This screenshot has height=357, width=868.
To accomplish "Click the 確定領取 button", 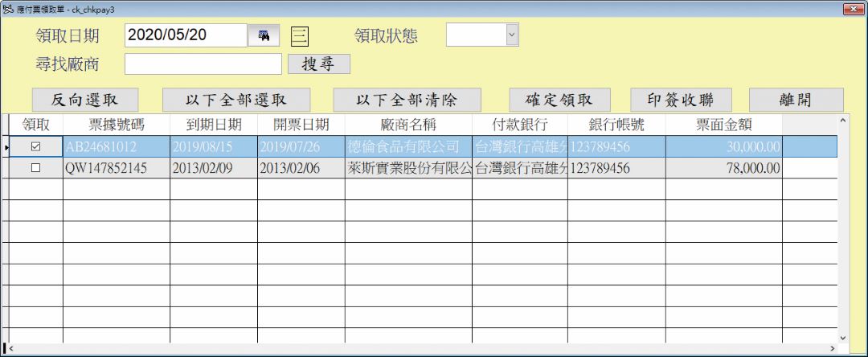I will [559, 100].
